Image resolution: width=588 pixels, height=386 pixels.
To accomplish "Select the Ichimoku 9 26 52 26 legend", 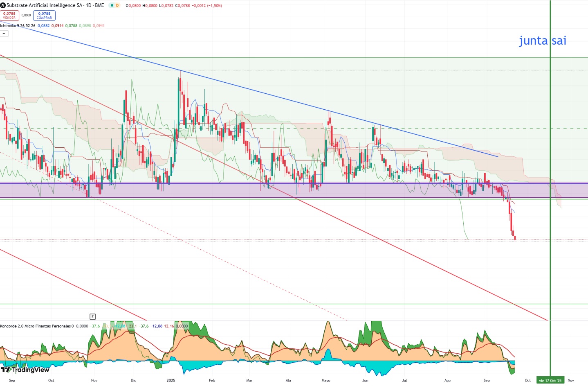I will tap(18, 25).
